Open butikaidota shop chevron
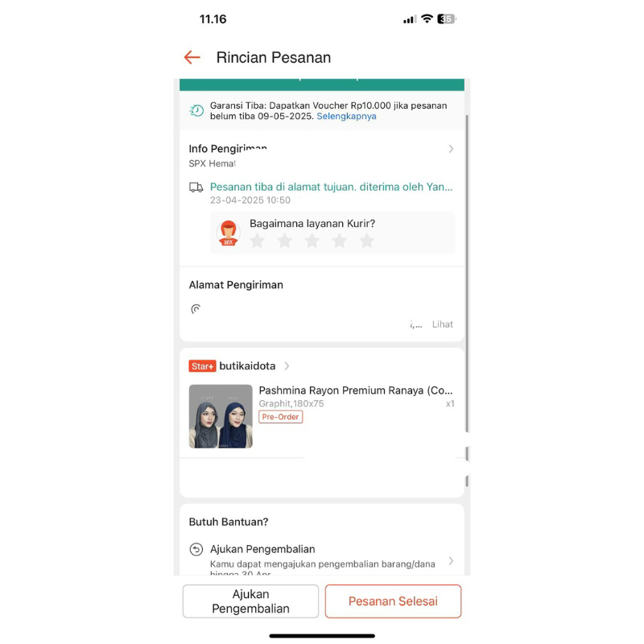 (x=287, y=366)
